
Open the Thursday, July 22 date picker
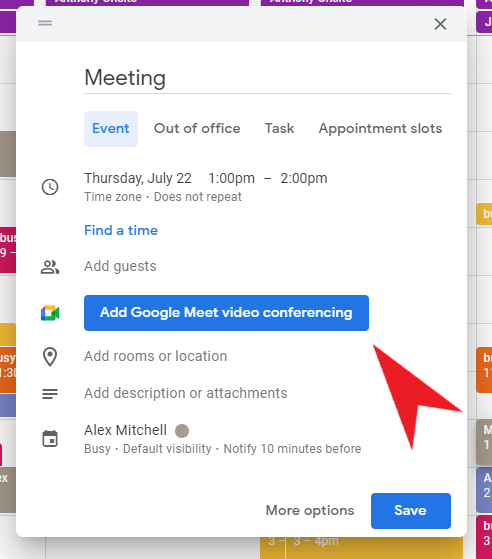(x=138, y=178)
